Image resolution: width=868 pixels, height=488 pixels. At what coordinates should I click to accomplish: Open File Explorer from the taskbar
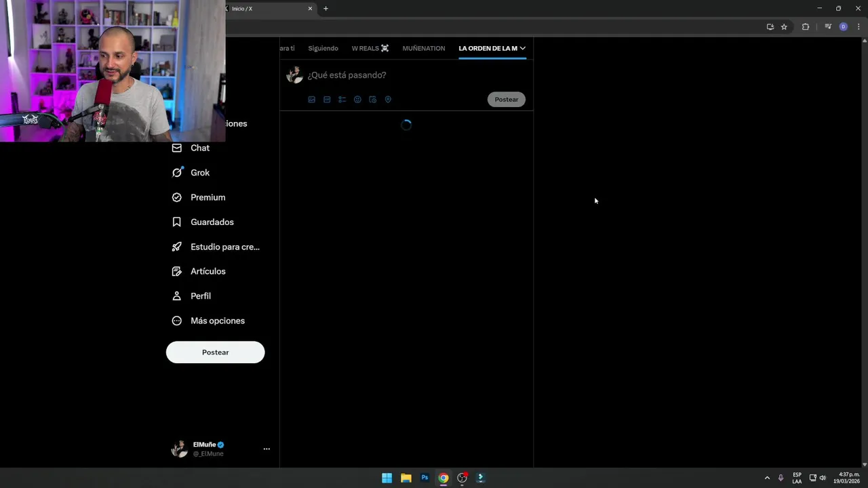pos(406,478)
